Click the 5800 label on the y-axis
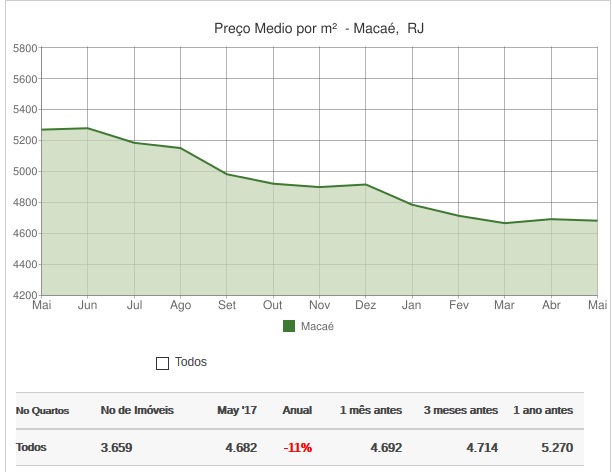Screen dimensions: 612x472 click(x=25, y=48)
